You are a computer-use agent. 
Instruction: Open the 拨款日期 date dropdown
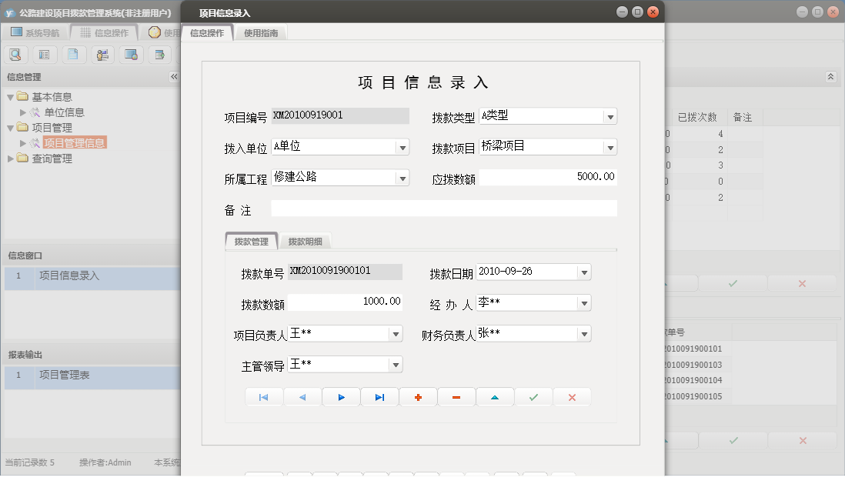pos(585,272)
